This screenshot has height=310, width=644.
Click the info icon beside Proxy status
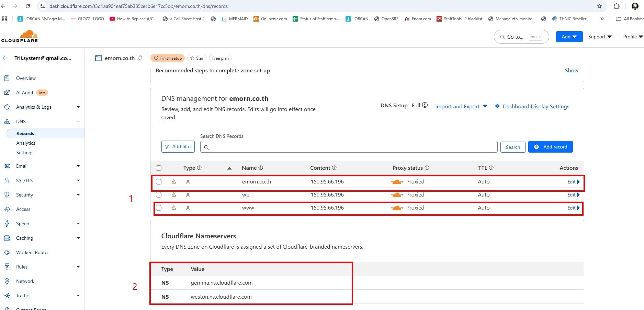point(427,168)
